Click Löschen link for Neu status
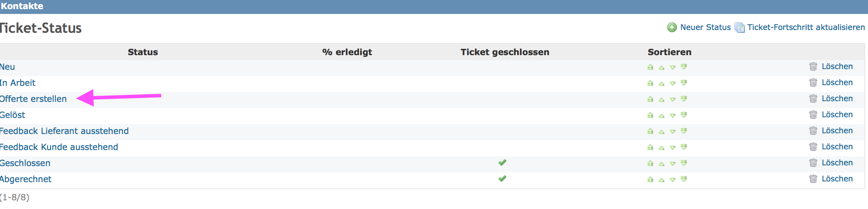This screenshot has height=209, width=868. (x=837, y=66)
